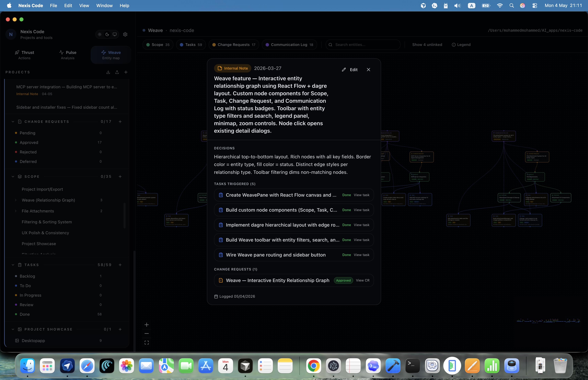Add a new change request
Screen dimensions: 588x380
pyautogui.click(x=120, y=122)
